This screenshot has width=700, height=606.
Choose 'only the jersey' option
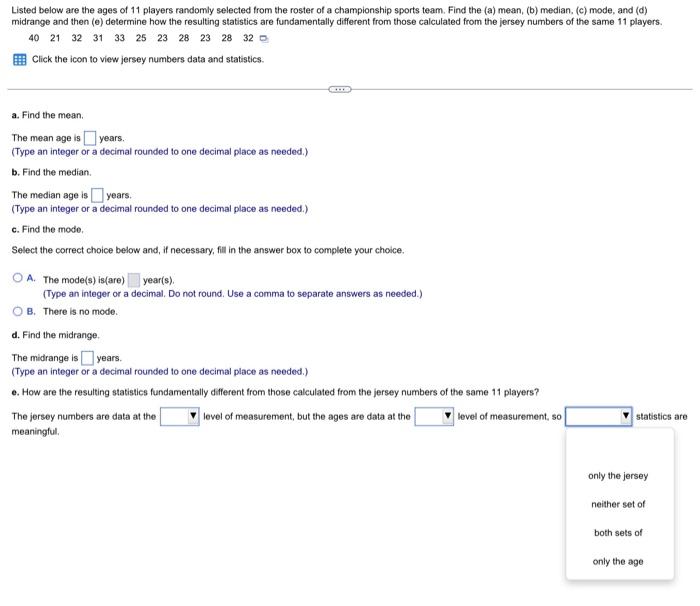618,476
